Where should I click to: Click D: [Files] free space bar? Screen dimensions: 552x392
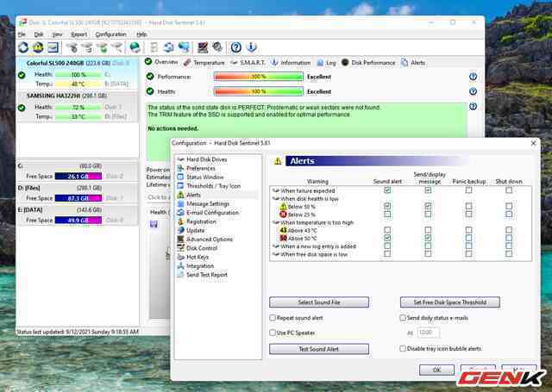pyautogui.click(x=78, y=198)
